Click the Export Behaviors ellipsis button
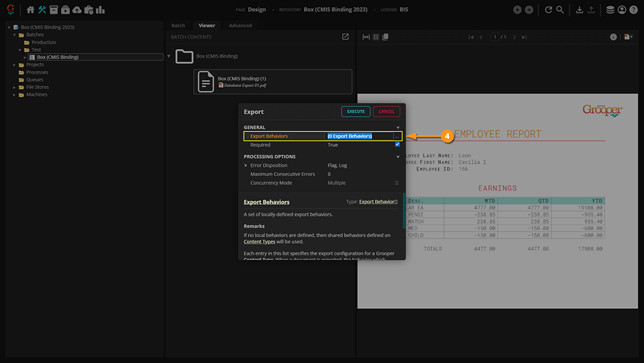 [397, 136]
